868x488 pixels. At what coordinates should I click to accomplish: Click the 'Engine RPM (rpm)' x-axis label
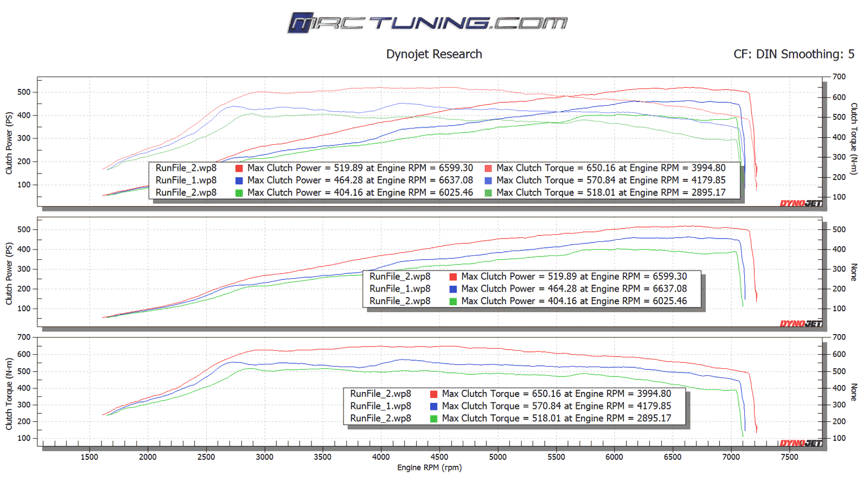point(429,467)
